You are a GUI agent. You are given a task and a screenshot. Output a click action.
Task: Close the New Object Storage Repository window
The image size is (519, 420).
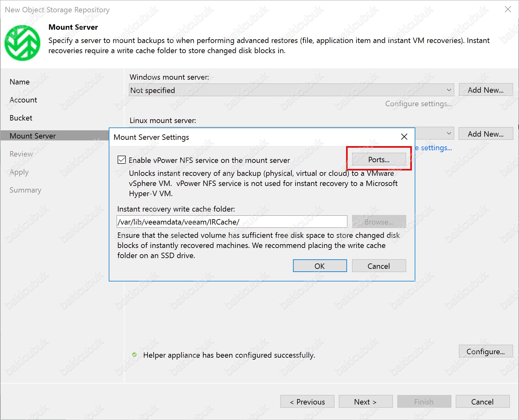[x=508, y=9]
